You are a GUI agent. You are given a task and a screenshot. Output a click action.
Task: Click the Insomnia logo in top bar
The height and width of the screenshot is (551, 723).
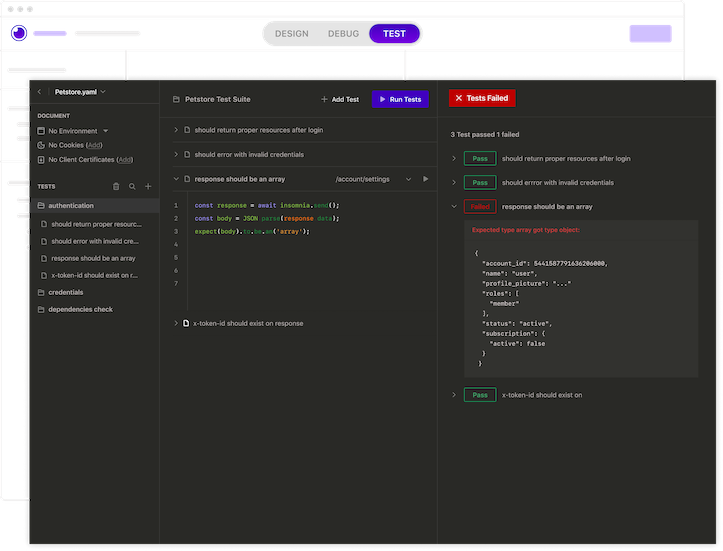18,34
